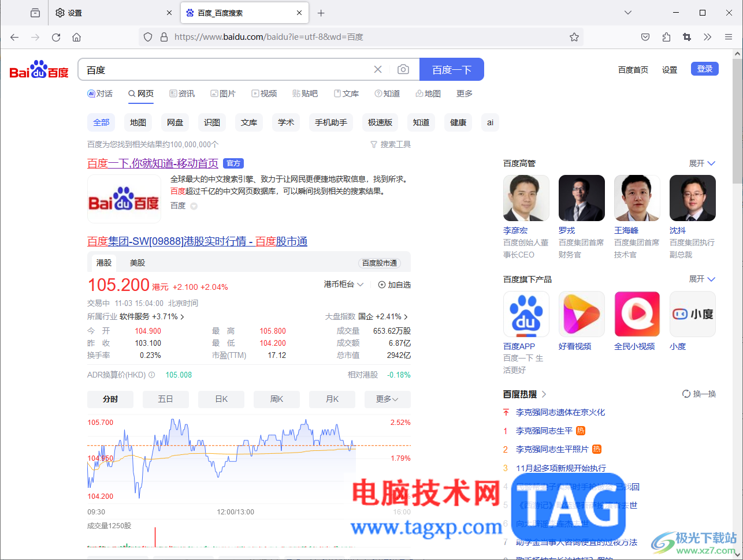Open 李彦宏 executive photo thumbnail

click(x=526, y=198)
